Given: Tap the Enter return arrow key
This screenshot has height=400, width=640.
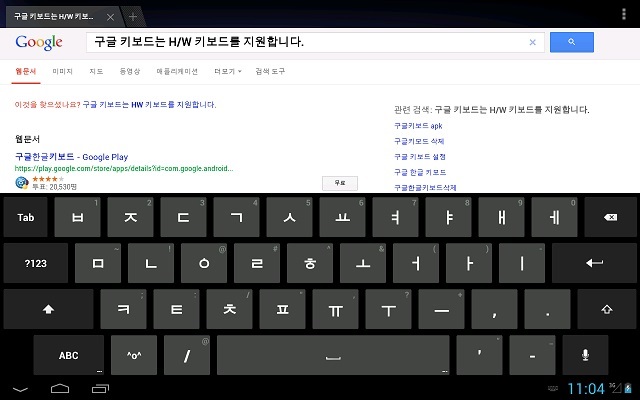Looking at the screenshot, I should [594, 263].
